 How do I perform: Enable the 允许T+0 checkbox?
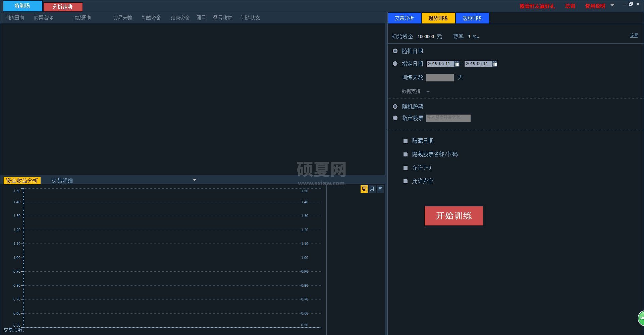(405, 168)
